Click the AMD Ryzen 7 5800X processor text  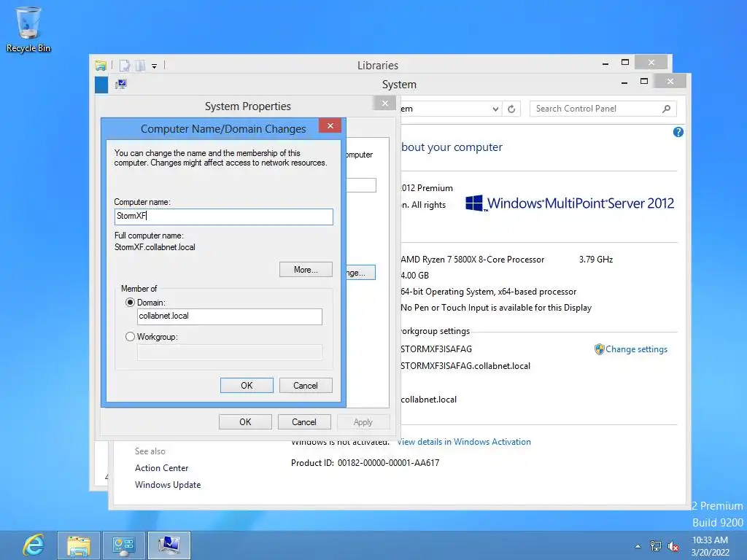pyautogui.click(x=472, y=260)
